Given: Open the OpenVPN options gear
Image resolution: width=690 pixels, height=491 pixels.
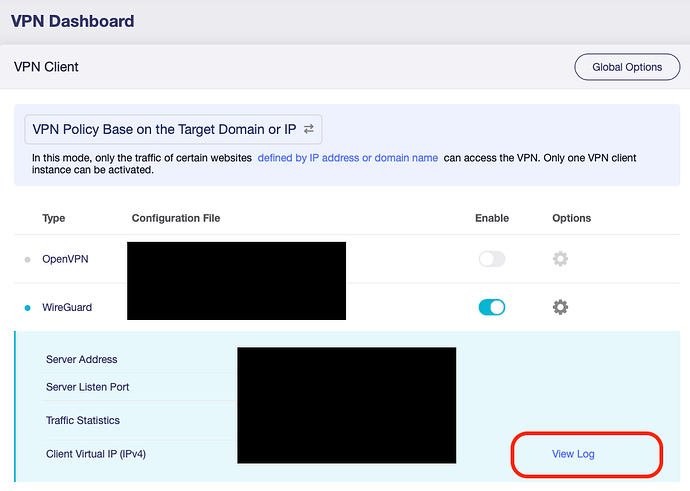Looking at the screenshot, I should point(560,259).
